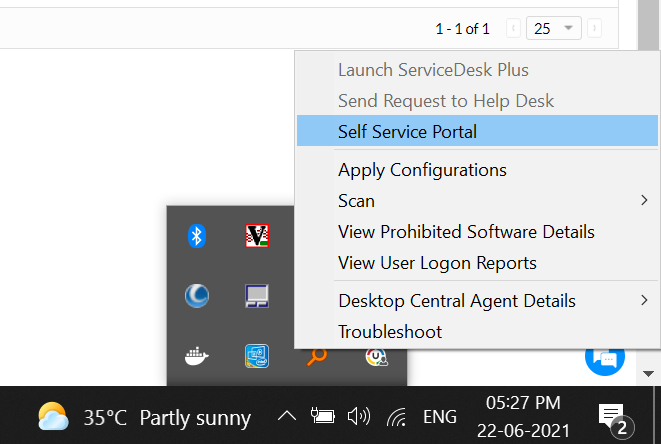Go to the previous page arrow
Image resolution: width=661 pixels, height=444 pixels.
[x=513, y=28]
